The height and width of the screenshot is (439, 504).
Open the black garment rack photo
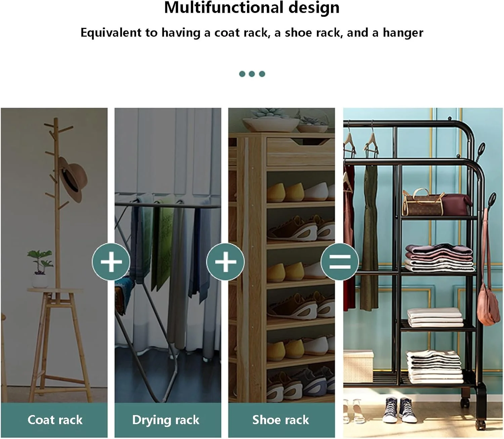(x=423, y=273)
